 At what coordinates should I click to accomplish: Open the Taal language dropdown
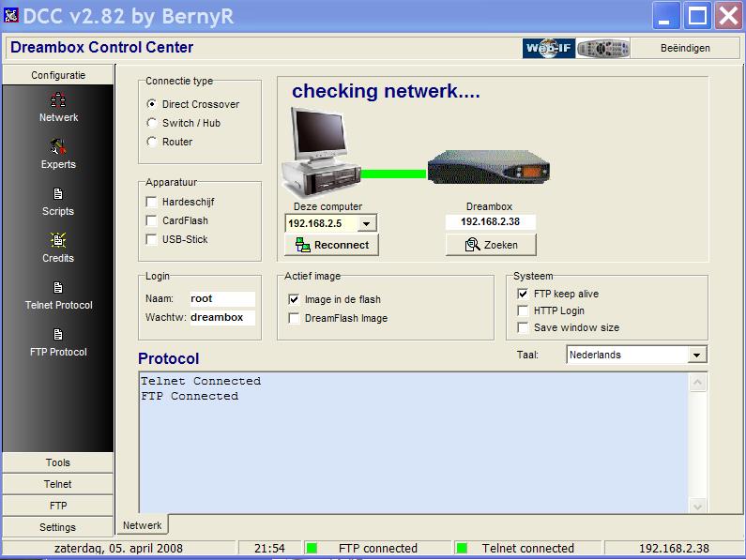coord(697,355)
